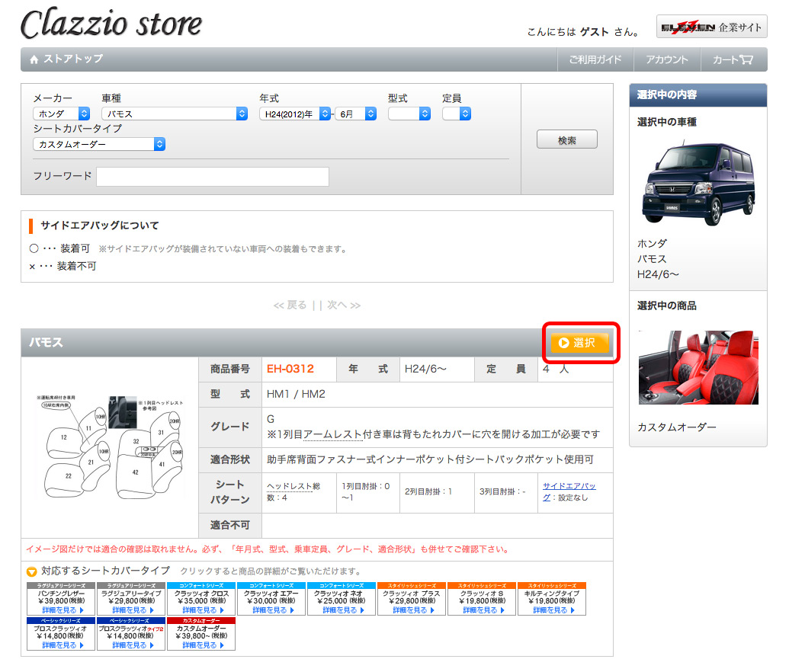
Task: Click the 1列目肘掛：0～1 cell
Action: [x=368, y=492]
